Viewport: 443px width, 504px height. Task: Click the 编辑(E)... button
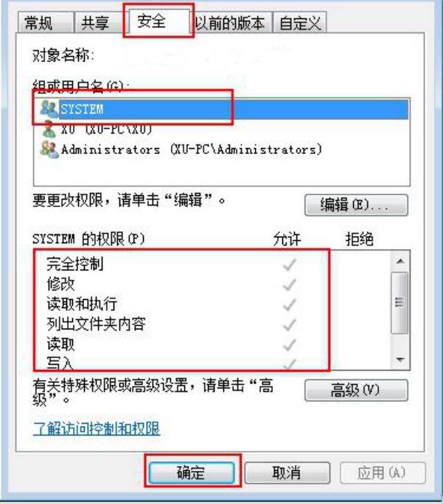pyautogui.click(x=356, y=205)
